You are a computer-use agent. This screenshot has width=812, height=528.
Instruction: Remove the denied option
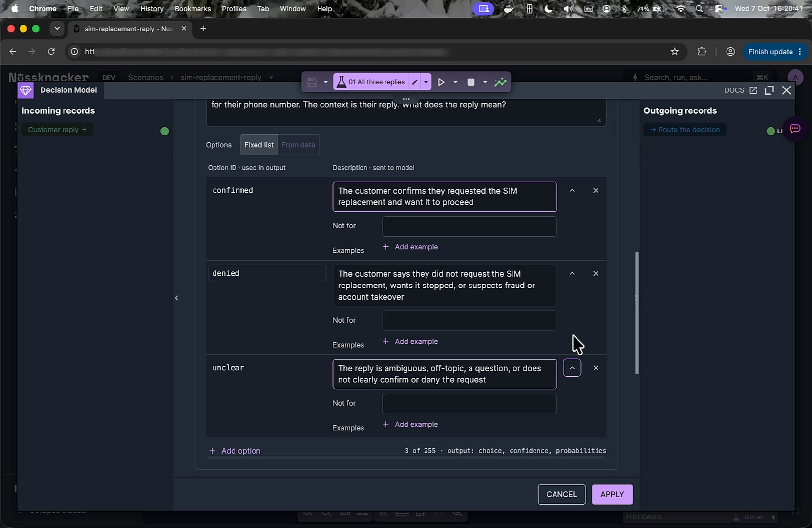[x=596, y=274]
